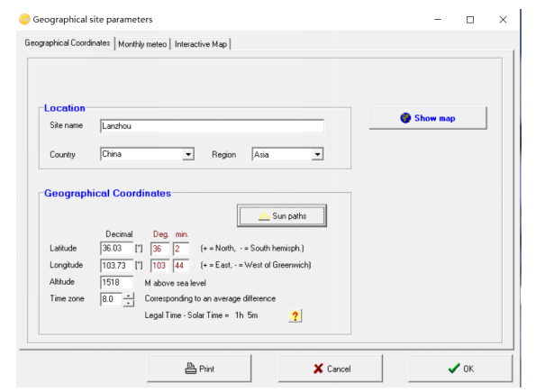
Task: Print the site parameters
Action: (x=199, y=369)
